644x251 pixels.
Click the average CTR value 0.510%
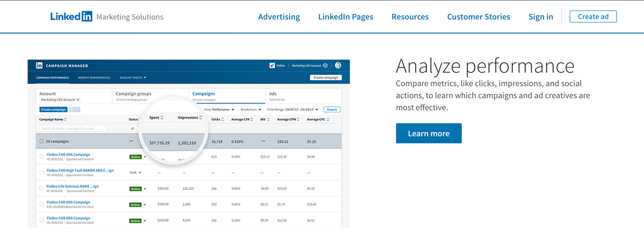click(x=237, y=141)
